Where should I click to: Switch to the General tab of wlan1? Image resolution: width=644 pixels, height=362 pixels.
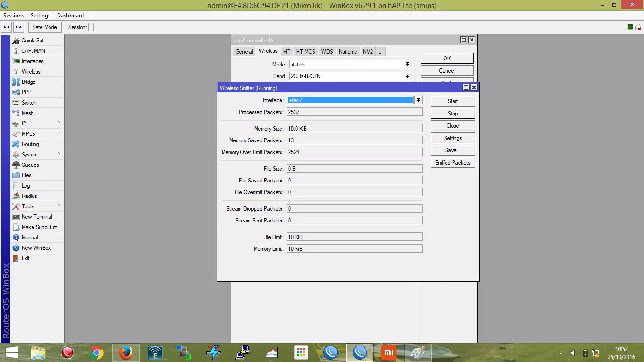[244, 52]
